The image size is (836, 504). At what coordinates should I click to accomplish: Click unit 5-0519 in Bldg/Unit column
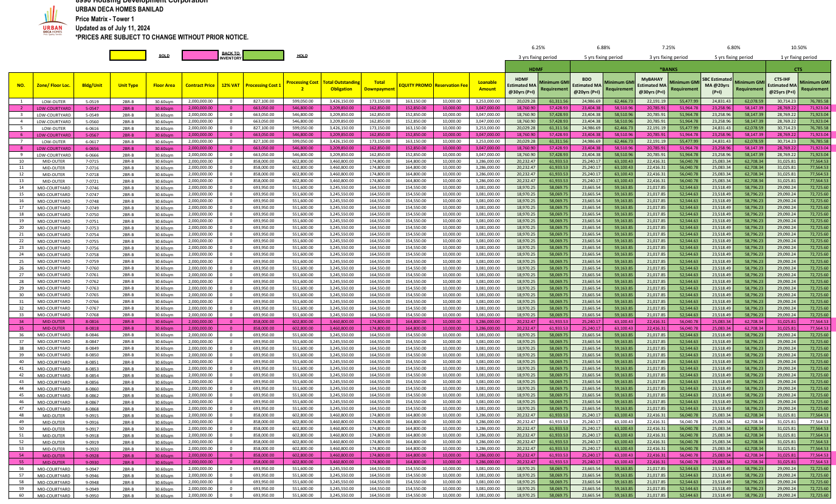point(92,101)
